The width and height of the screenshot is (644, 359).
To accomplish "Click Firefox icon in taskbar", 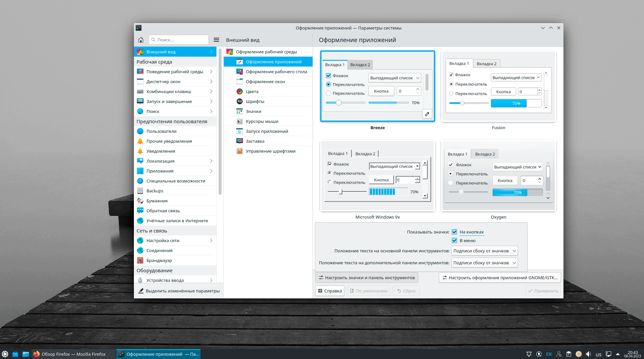I will [x=36, y=354].
